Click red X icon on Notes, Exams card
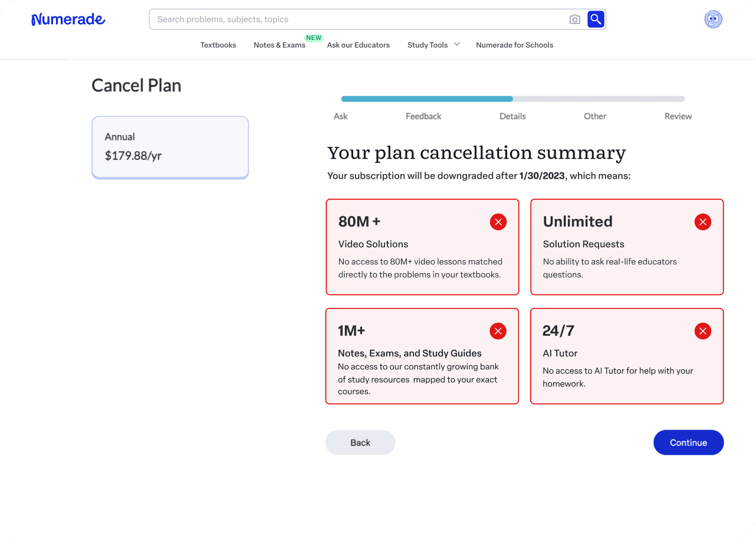Viewport: 756px width, 538px height. pos(498,331)
